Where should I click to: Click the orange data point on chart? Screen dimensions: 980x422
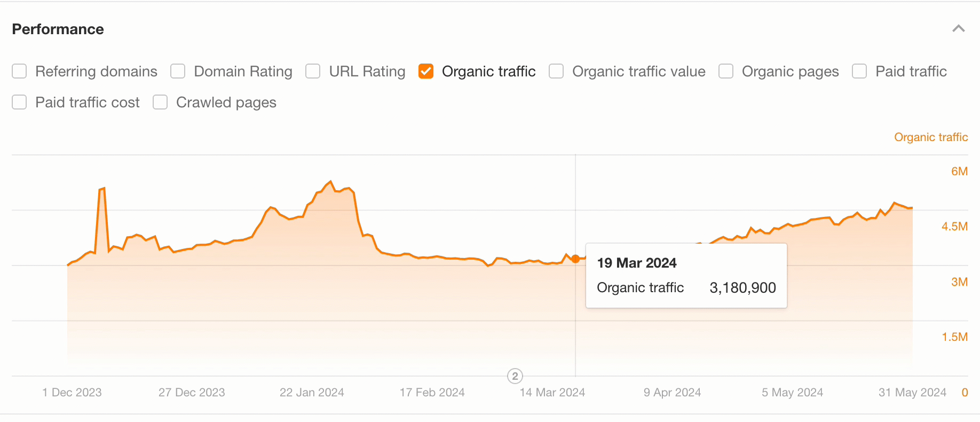click(575, 259)
